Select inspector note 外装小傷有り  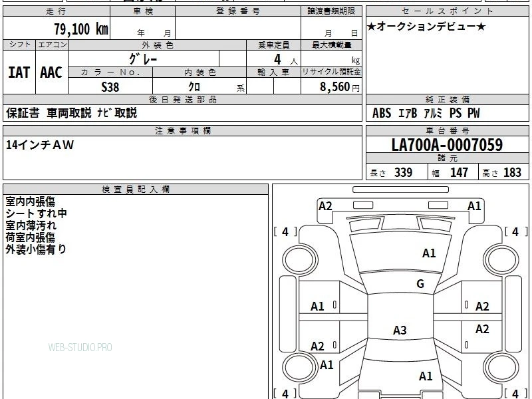pos(36,249)
